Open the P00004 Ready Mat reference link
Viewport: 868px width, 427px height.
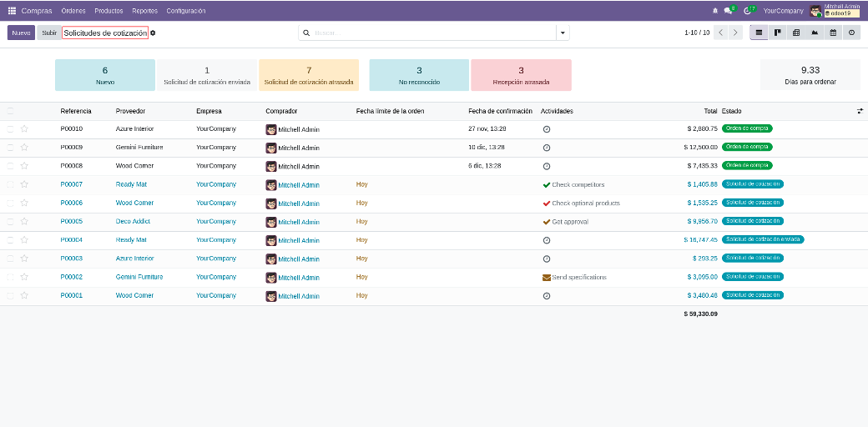tap(72, 240)
